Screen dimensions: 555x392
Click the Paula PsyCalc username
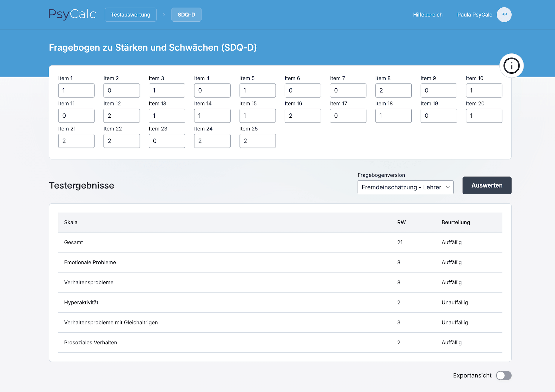[x=475, y=15]
